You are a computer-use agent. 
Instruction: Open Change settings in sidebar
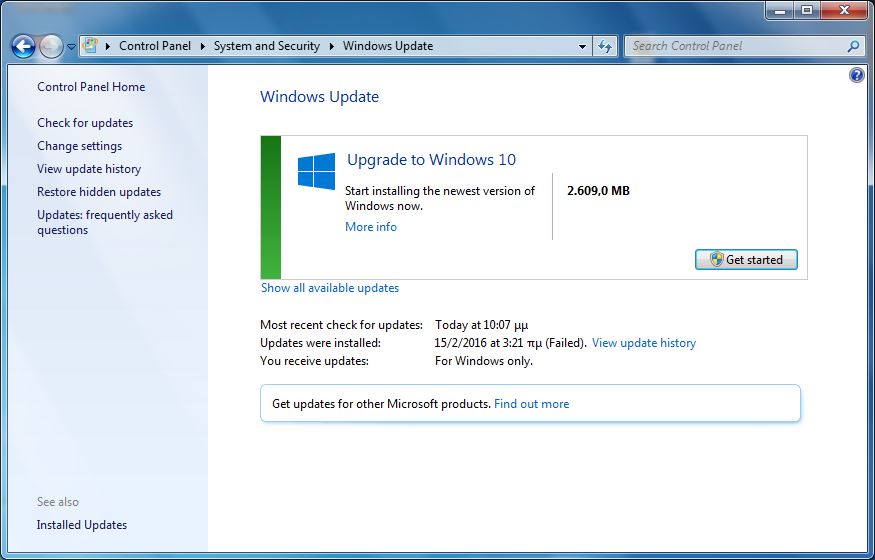click(79, 146)
